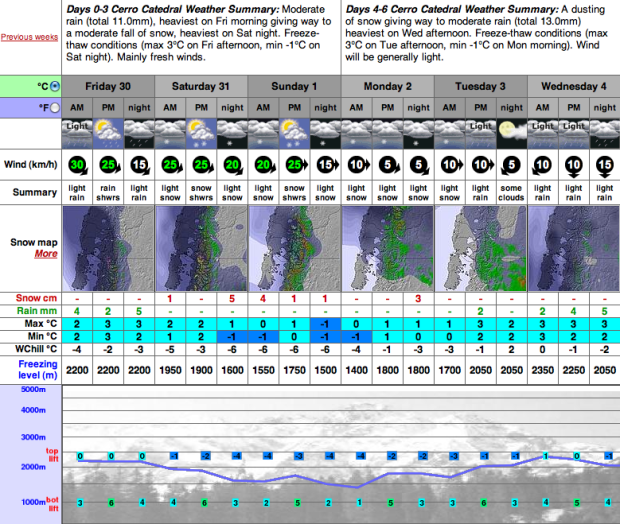Screen dimensions: 620x524
Task: Click Saturday night wind 20 km/h icon
Action: point(233,165)
